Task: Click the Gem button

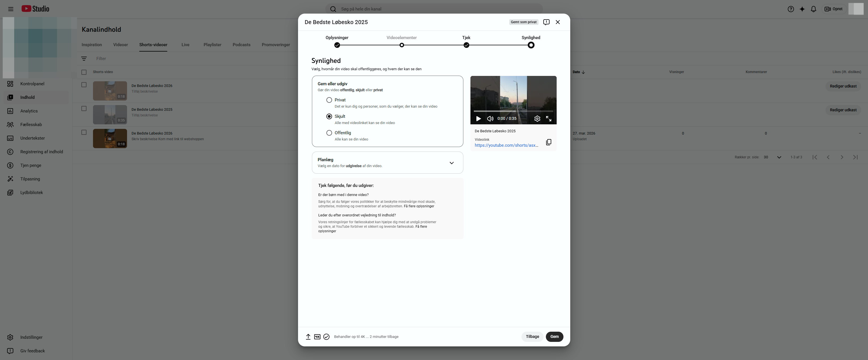Action: click(554, 337)
